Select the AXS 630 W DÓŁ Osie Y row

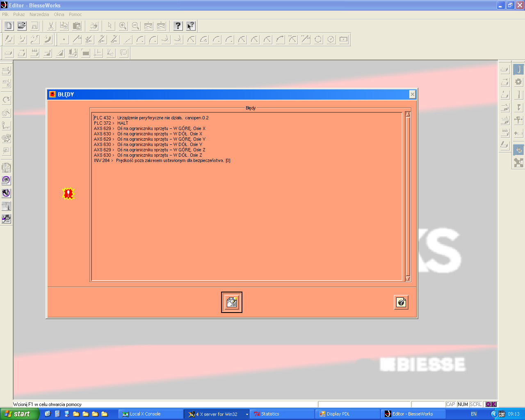click(148, 144)
